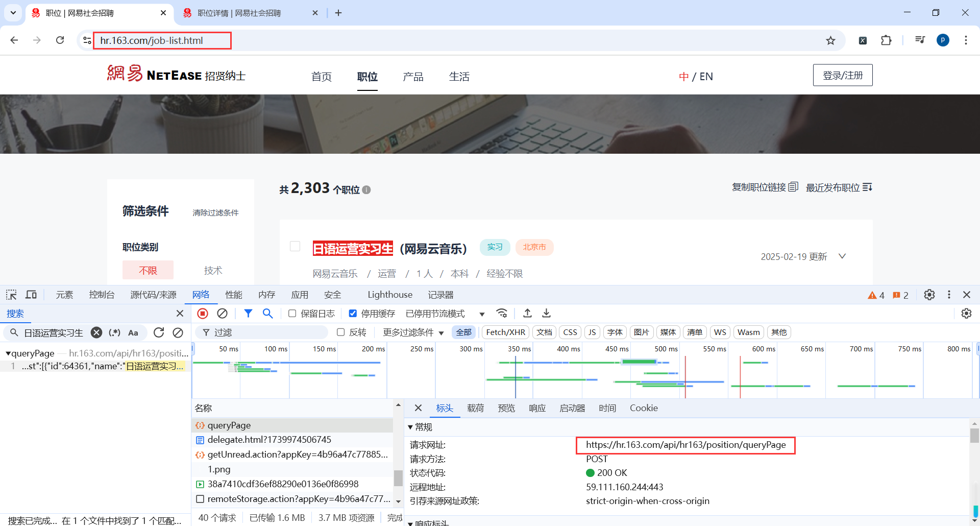Image resolution: width=980 pixels, height=526 pixels.
Task: Open Chrome's three-dot menu
Action: pos(966,40)
